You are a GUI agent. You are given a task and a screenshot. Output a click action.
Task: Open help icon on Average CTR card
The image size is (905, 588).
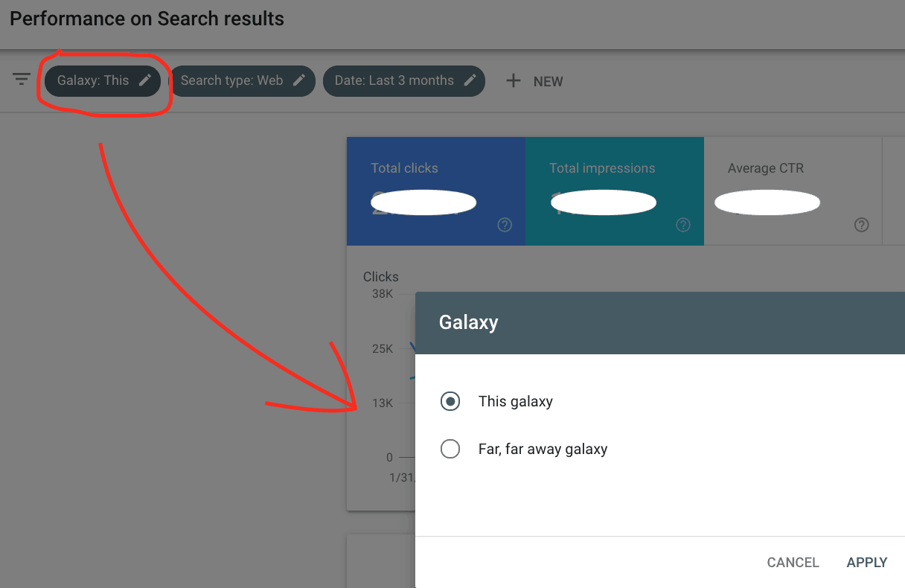pyautogui.click(x=862, y=225)
